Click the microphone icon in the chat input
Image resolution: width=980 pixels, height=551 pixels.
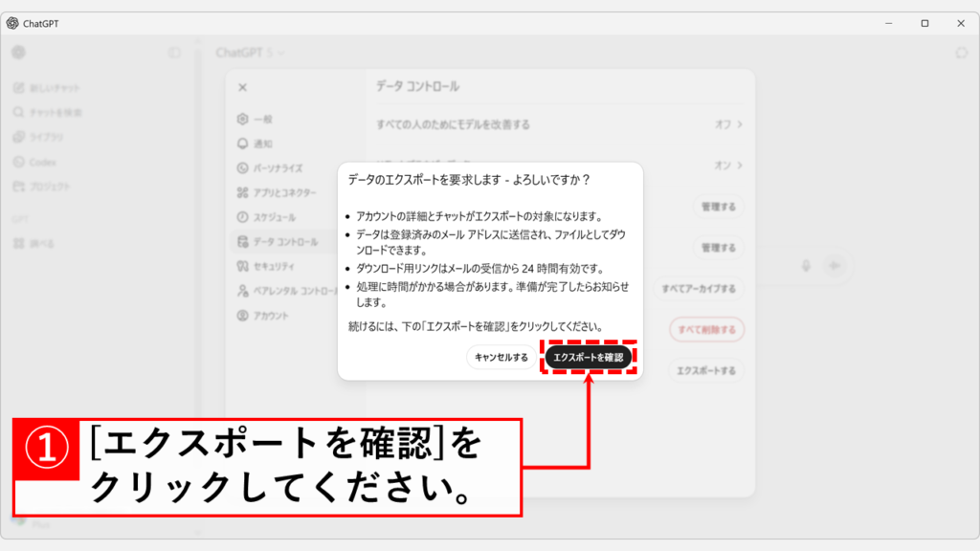807,267
